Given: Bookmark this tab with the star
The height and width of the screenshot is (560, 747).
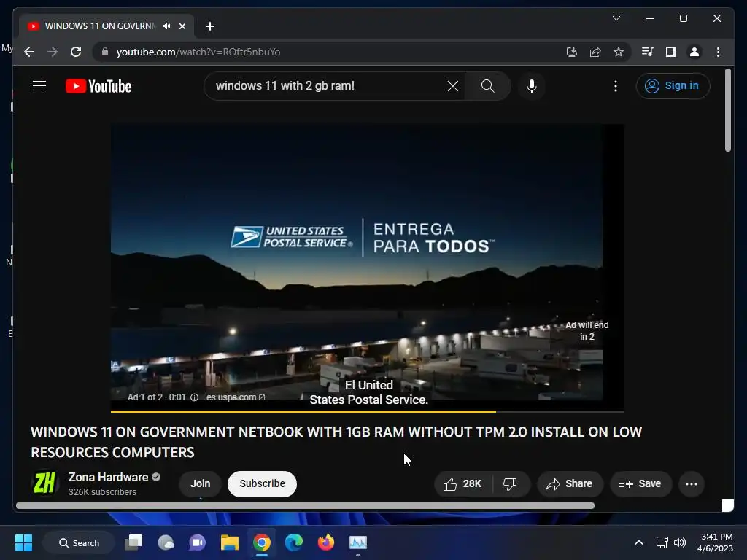Looking at the screenshot, I should (x=619, y=52).
